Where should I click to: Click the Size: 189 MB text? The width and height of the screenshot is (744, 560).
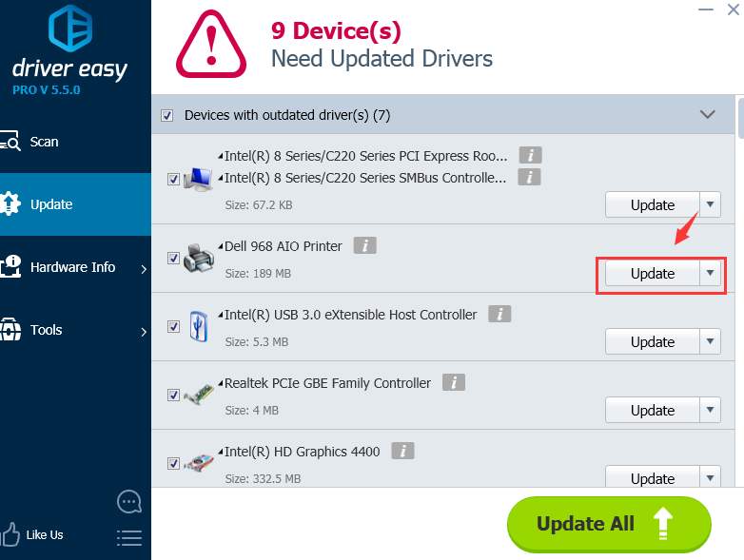(x=258, y=274)
